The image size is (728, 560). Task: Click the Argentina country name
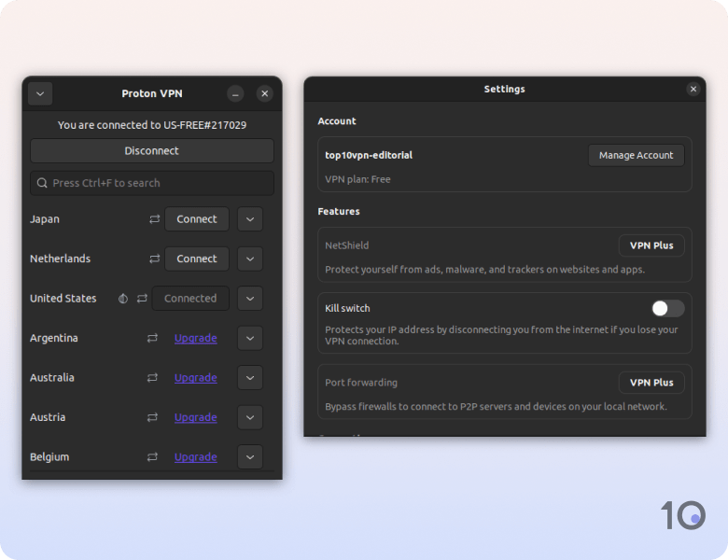(54, 338)
